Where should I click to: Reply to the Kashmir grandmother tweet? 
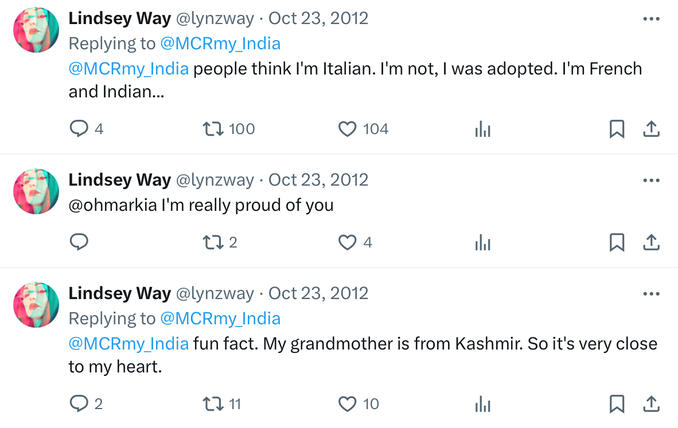pyautogui.click(x=79, y=404)
